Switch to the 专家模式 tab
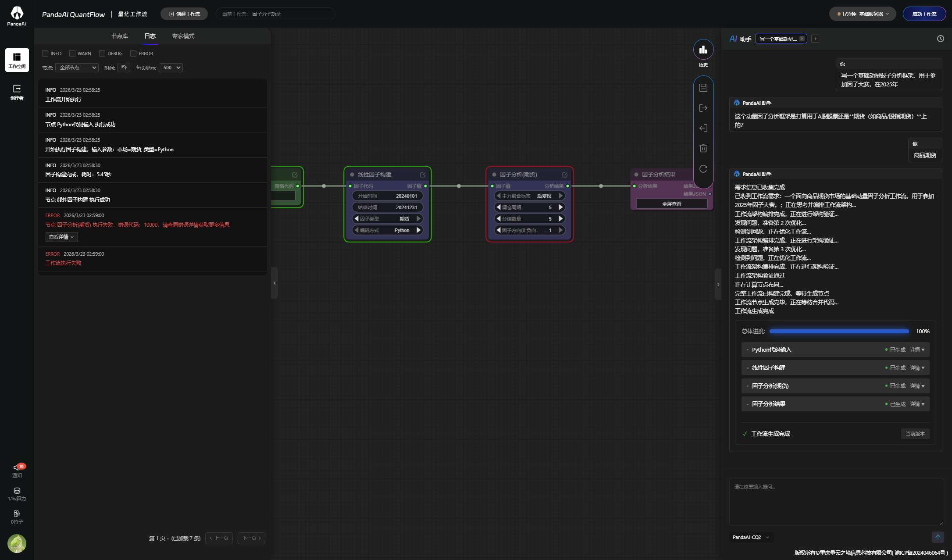 [183, 36]
